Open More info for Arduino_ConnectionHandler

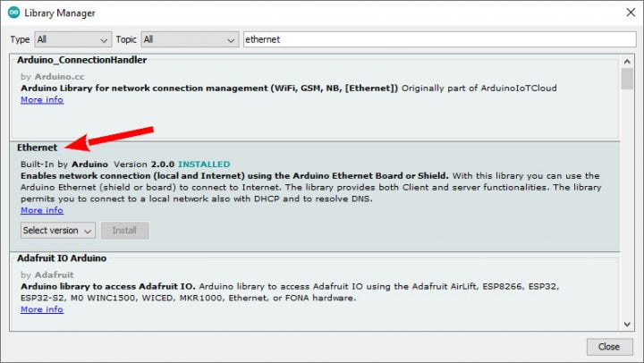pyautogui.click(x=42, y=100)
